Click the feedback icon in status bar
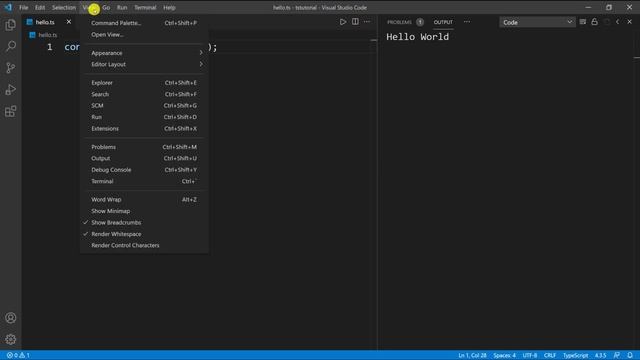 coord(617,356)
